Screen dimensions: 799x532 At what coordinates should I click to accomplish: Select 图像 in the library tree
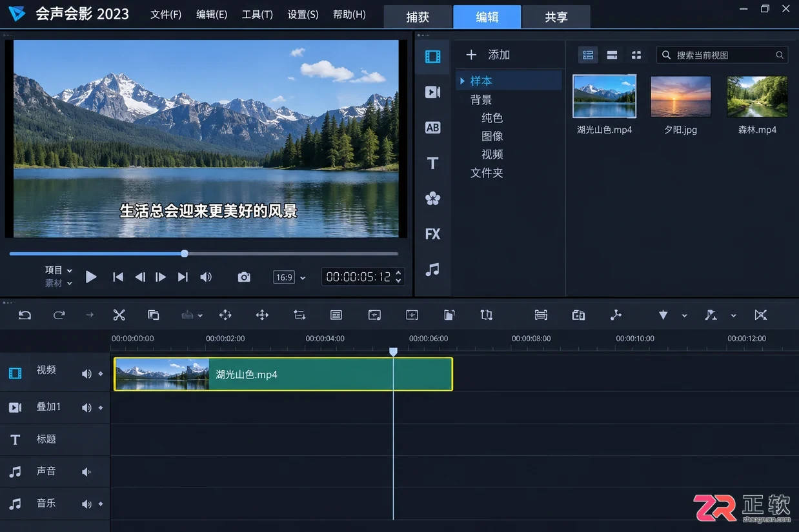coord(492,136)
